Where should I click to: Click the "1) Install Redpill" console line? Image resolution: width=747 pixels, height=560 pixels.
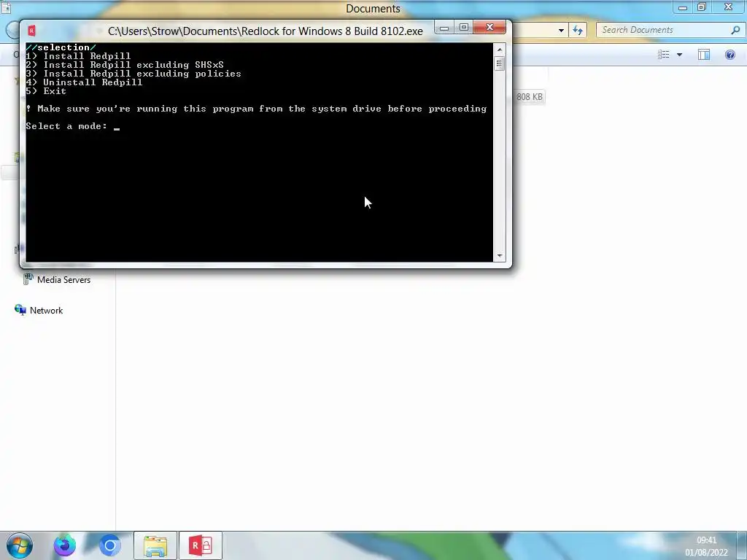click(78, 56)
